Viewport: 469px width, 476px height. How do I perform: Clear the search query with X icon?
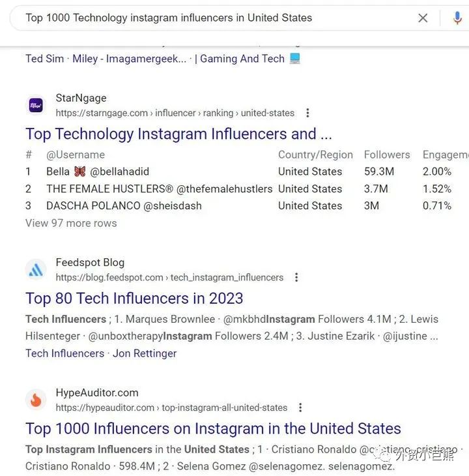423,18
